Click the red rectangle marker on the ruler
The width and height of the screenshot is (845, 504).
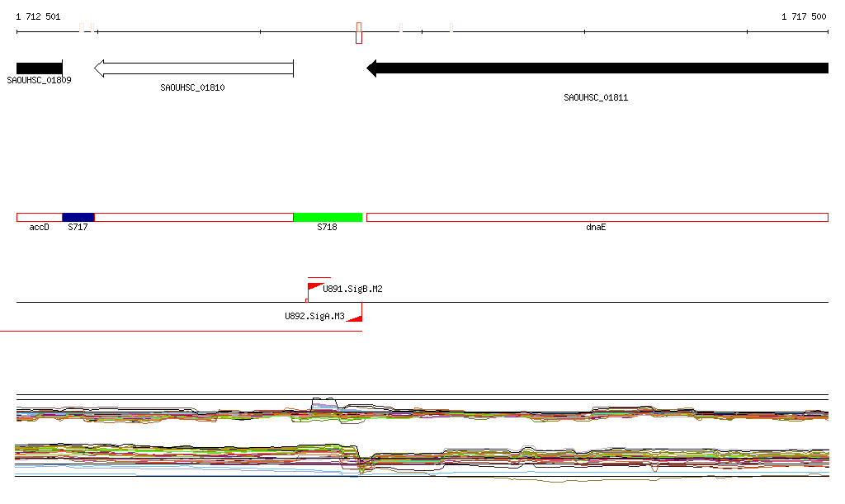tap(359, 33)
